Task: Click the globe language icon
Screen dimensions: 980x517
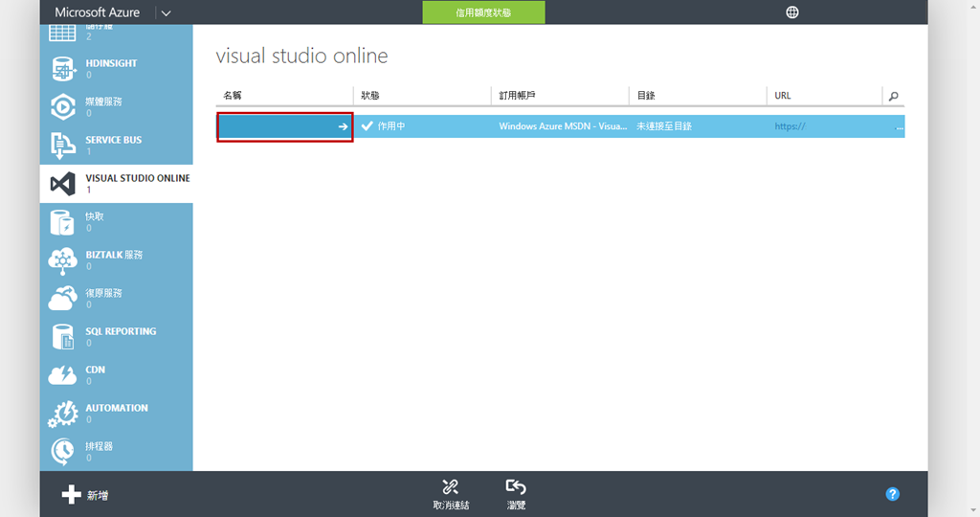Action: pos(791,11)
